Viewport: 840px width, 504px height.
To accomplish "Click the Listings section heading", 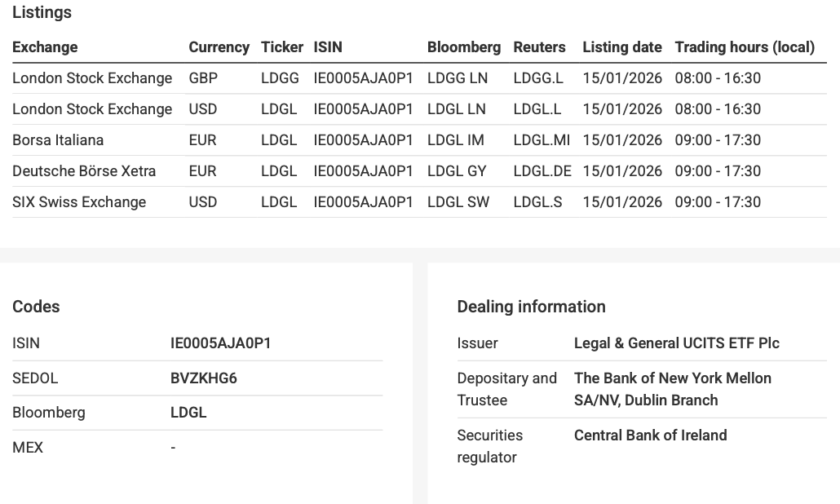I will (42, 12).
